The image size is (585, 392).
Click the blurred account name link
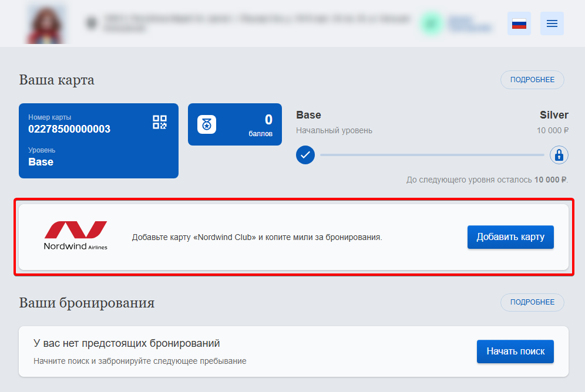click(x=469, y=23)
